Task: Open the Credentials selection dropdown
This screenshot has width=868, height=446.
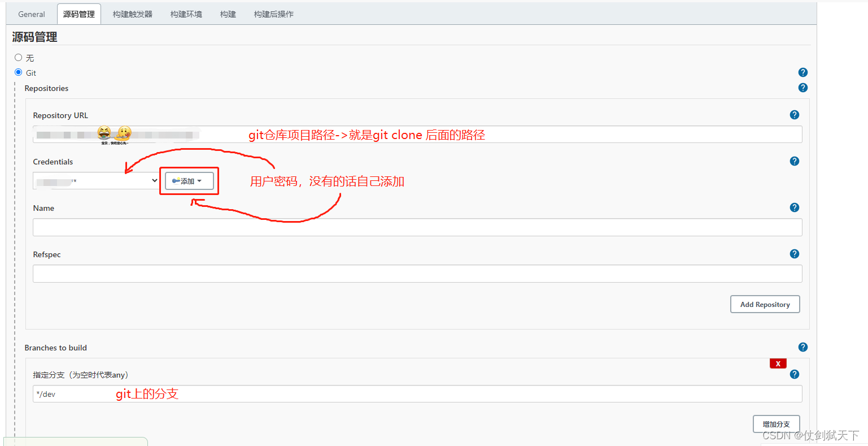Action: 97,181
